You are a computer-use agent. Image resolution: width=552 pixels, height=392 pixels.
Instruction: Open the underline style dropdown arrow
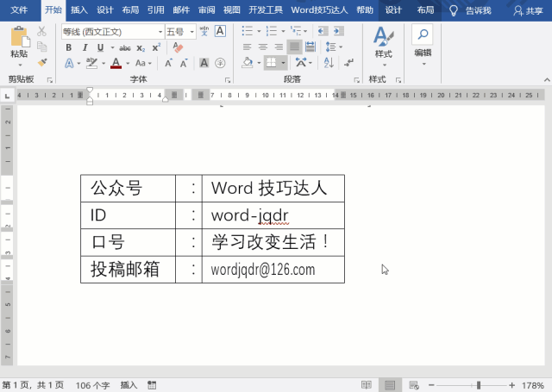(x=112, y=47)
